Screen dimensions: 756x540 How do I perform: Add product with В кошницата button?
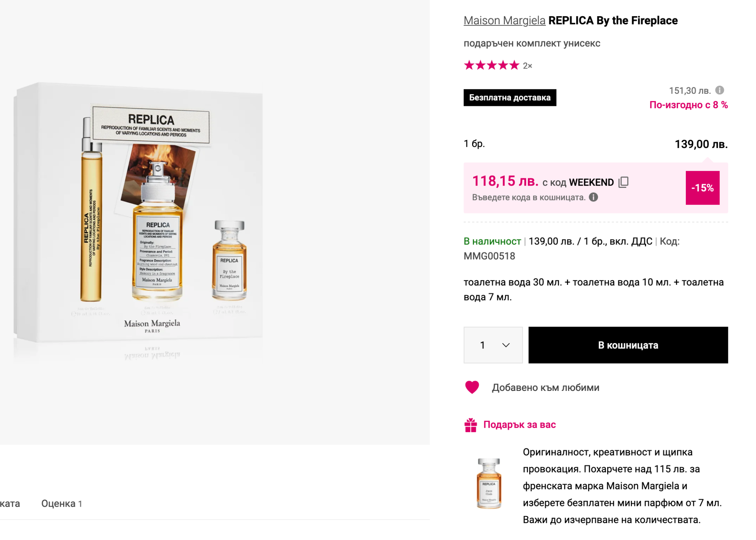[628, 345]
